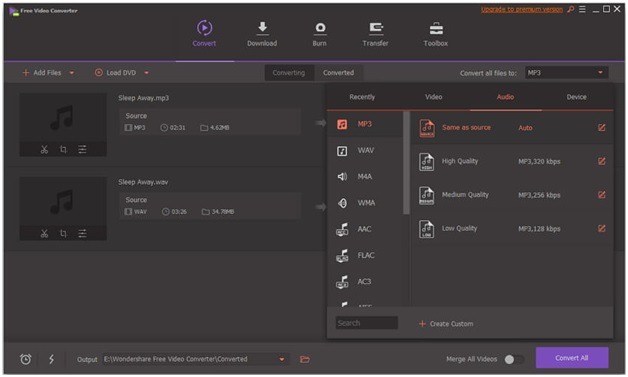Select the Same as source preset
The height and width of the screenshot is (377, 628).
[x=512, y=128]
